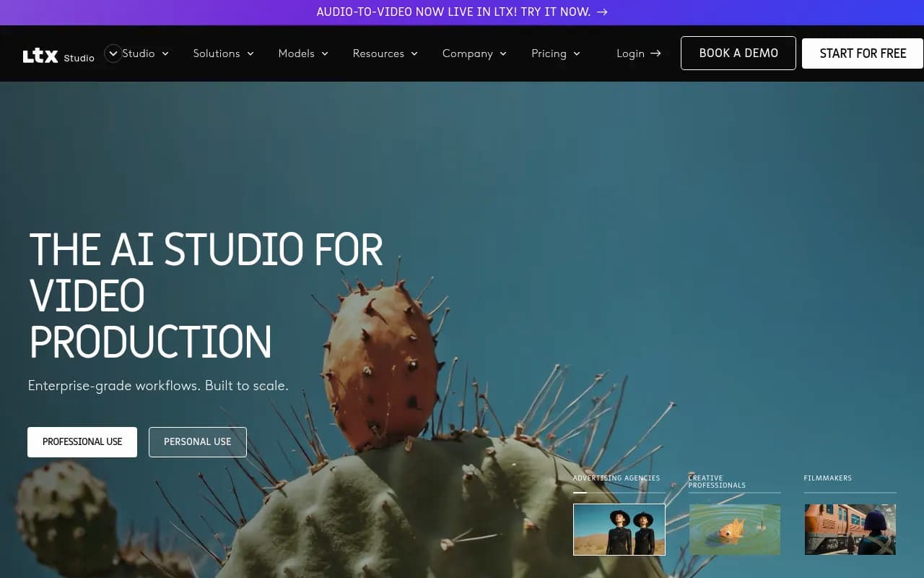Open the Audio-to-Video announcement banner link
The height and width of the screenshot is (578, 924).
[455, 12]
